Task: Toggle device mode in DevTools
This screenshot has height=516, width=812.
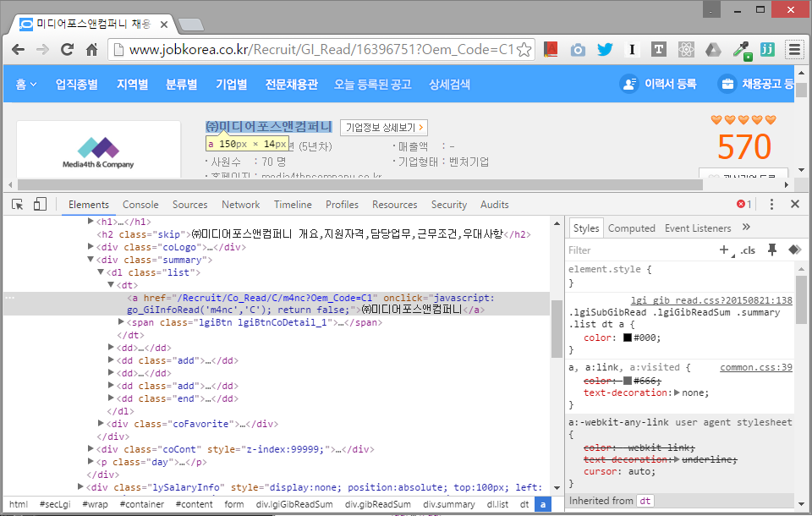Action: tap(40, 204)
